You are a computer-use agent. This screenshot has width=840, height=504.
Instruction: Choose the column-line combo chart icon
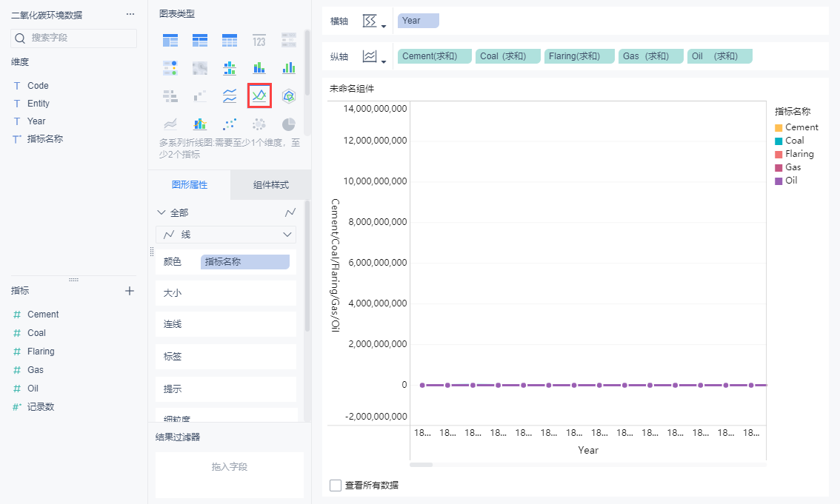[200, 124]
